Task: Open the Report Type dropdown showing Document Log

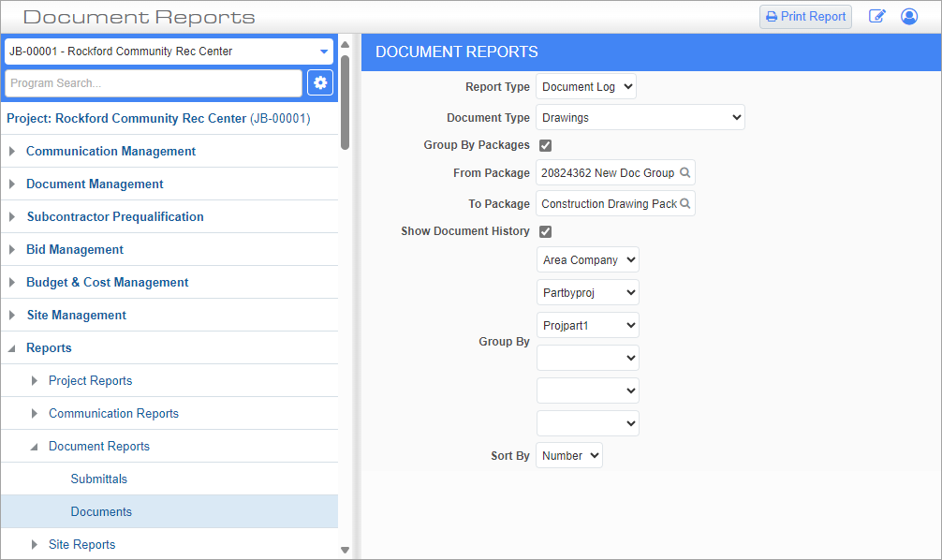Action: click(x=585, y=86)
